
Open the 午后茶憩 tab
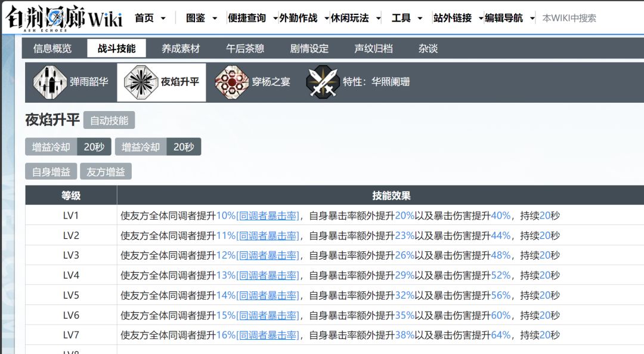pos(245,48)
